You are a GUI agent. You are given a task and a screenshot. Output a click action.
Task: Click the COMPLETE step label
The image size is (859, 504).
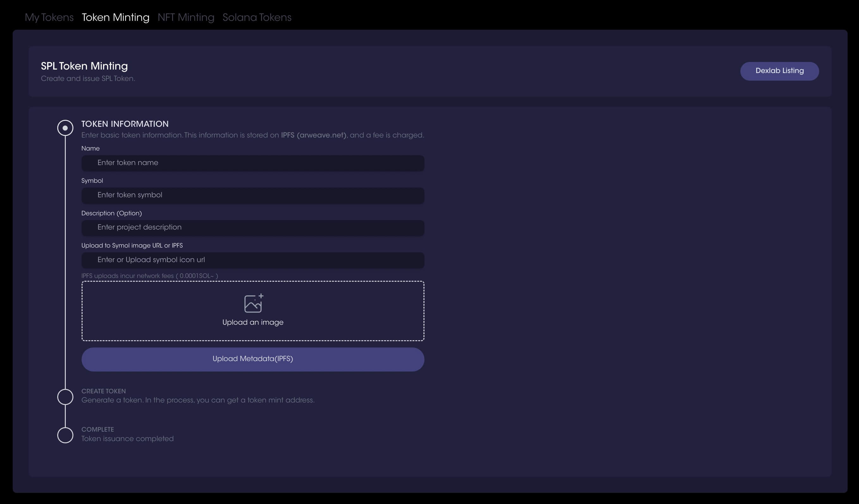coord(97,429)
